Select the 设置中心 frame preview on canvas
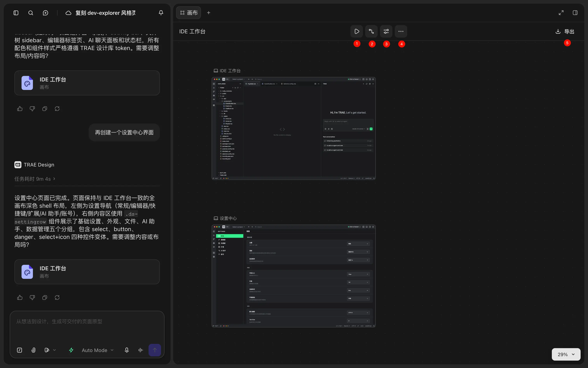 point(294,276)
